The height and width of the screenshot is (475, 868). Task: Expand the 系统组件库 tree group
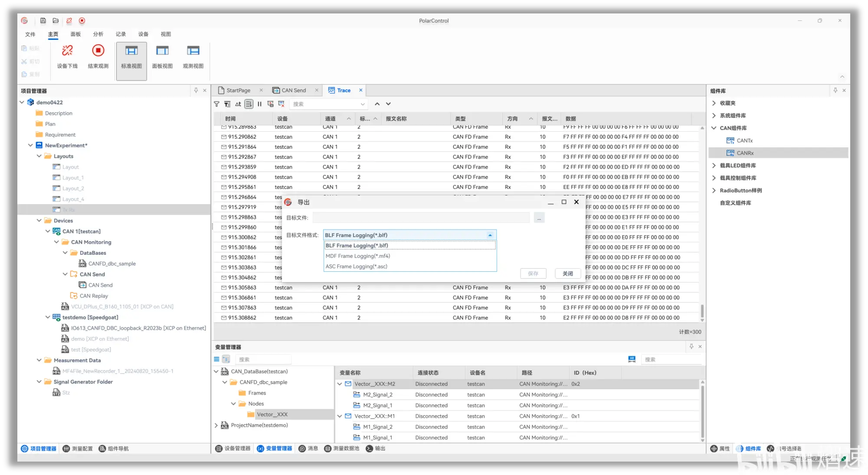pyautogui.click(x=714, y=116)
